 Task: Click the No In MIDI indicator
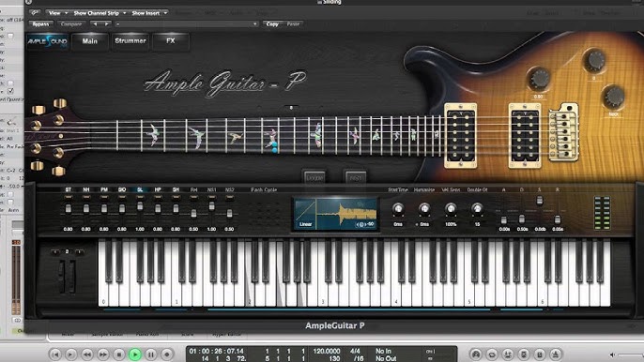pyautogui.click(x=383, y=351)
